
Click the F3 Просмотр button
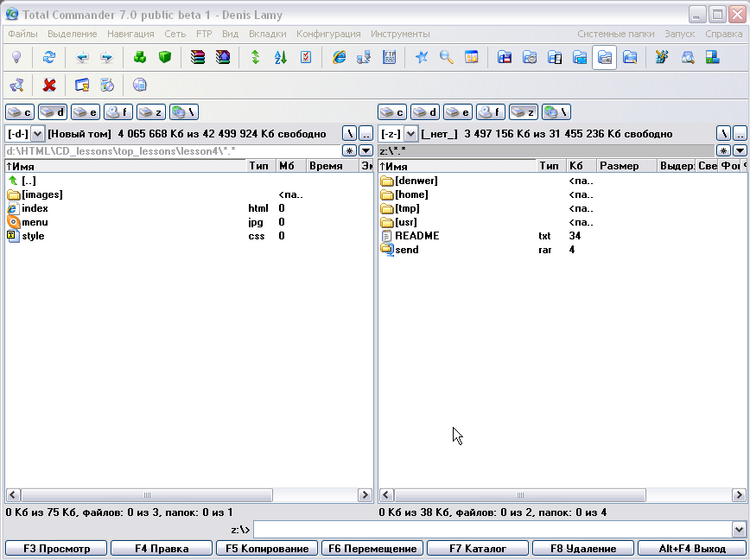pyautogui.click(x=56, y=549)
